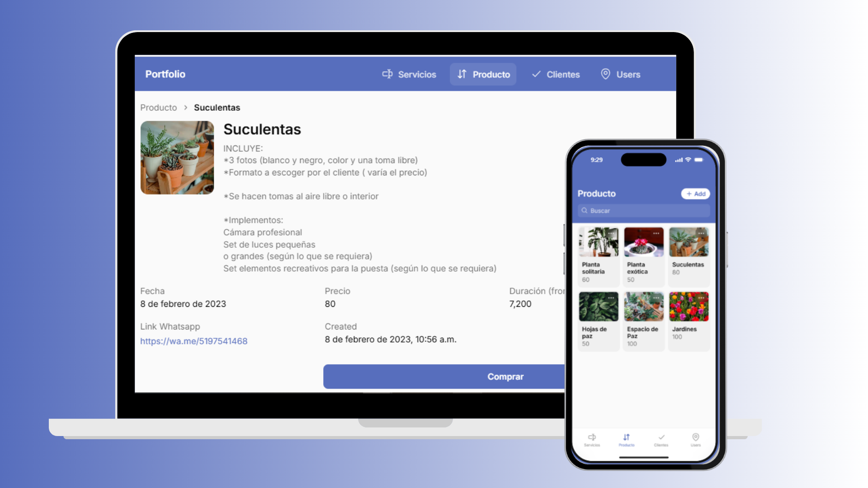This screenshot has height=488, width=868.
Task: Click the + Add button on mobile
Action: 695,193
